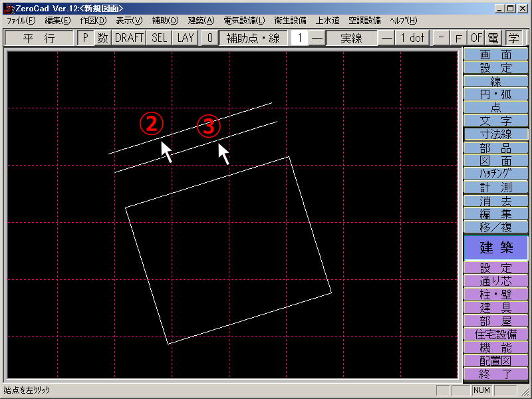
Task: Select the 移/複 move-copy command
Action: [495, 227]
